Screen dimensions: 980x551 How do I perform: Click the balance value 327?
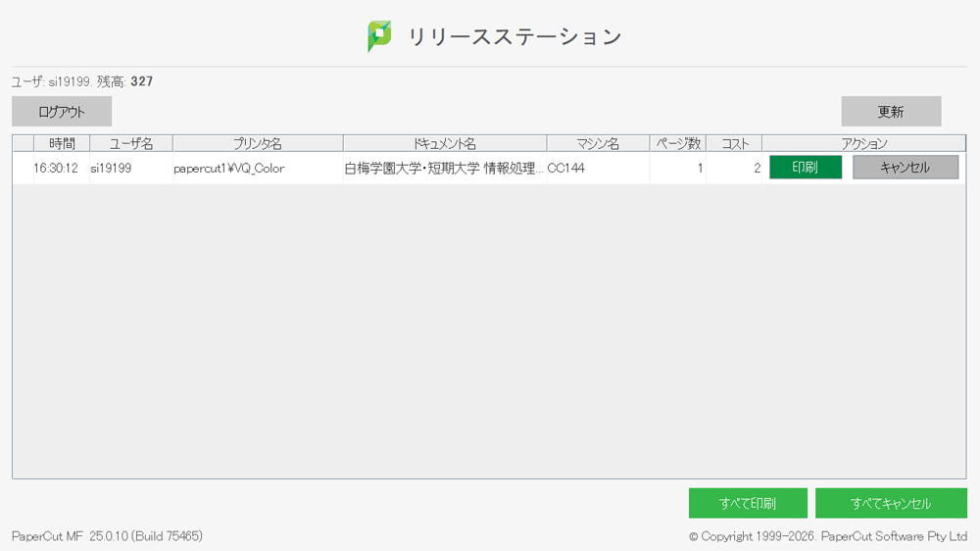coord(142,81)
